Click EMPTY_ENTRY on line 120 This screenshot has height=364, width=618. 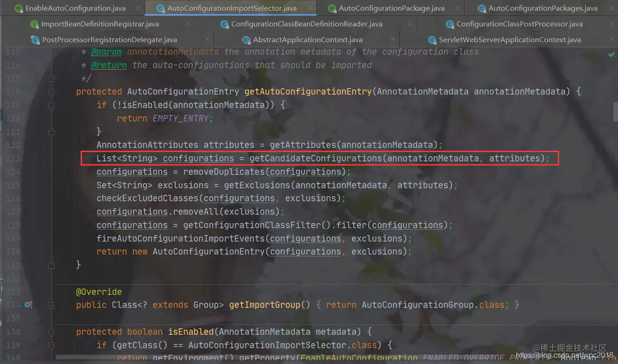(180, 119)
